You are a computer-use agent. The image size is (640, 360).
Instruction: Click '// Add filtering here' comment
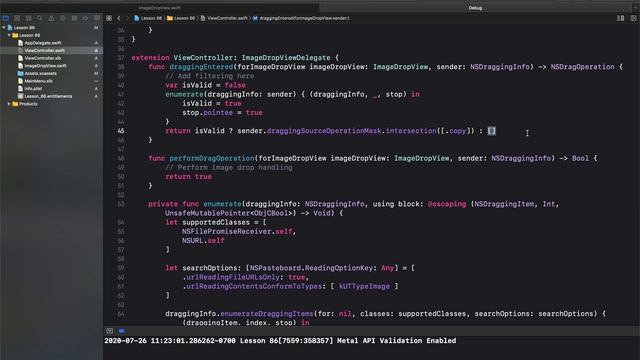click(209, 76)
